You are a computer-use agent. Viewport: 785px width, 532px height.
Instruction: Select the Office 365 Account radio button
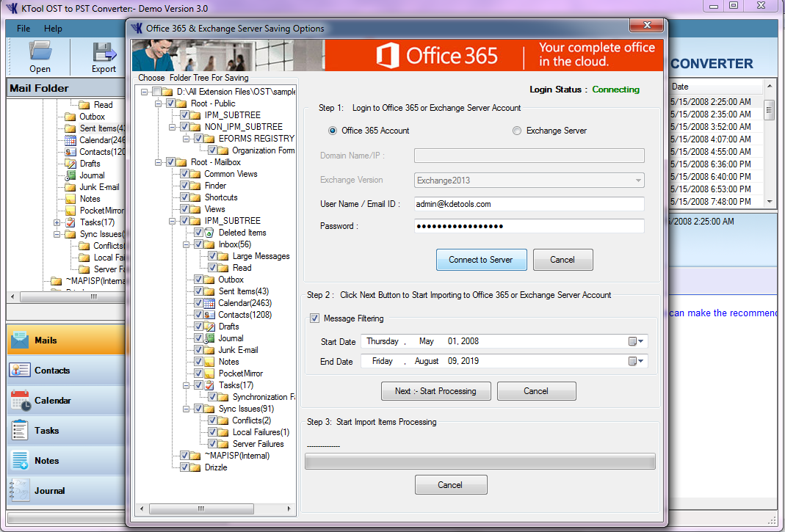click(x=333, y=131)
